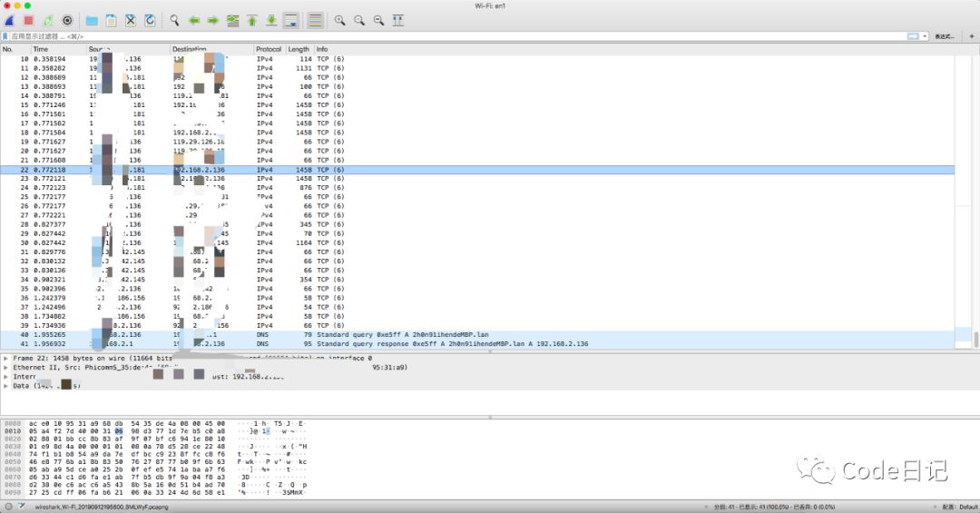
Task: Open the recent display filters dropdown
Action: [925, 36]
